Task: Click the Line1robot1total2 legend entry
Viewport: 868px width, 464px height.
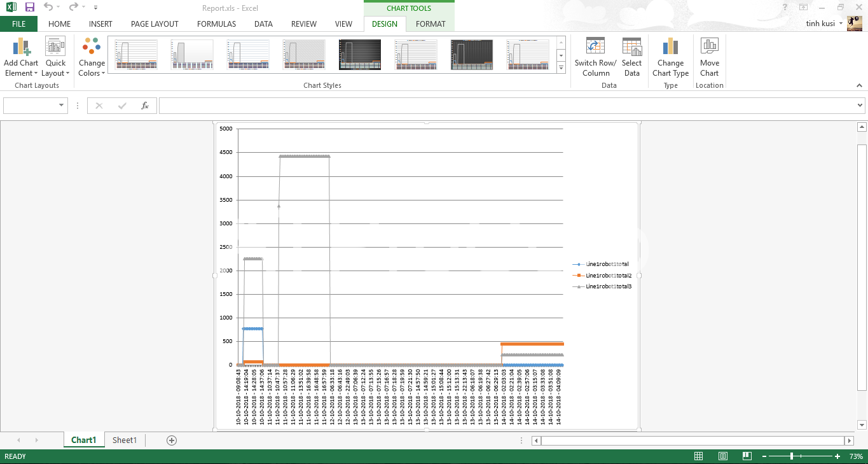Action: pos(602,275)
